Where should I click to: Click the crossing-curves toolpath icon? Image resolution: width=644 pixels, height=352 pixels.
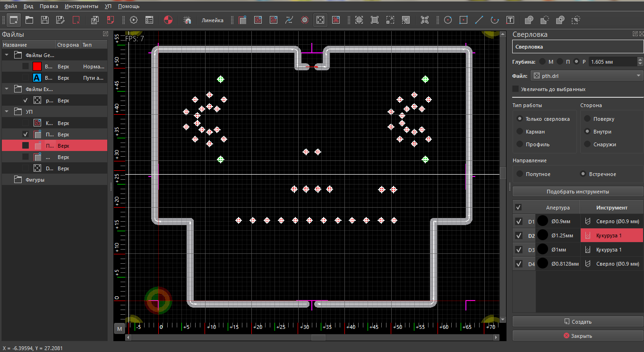pos(289,20)
